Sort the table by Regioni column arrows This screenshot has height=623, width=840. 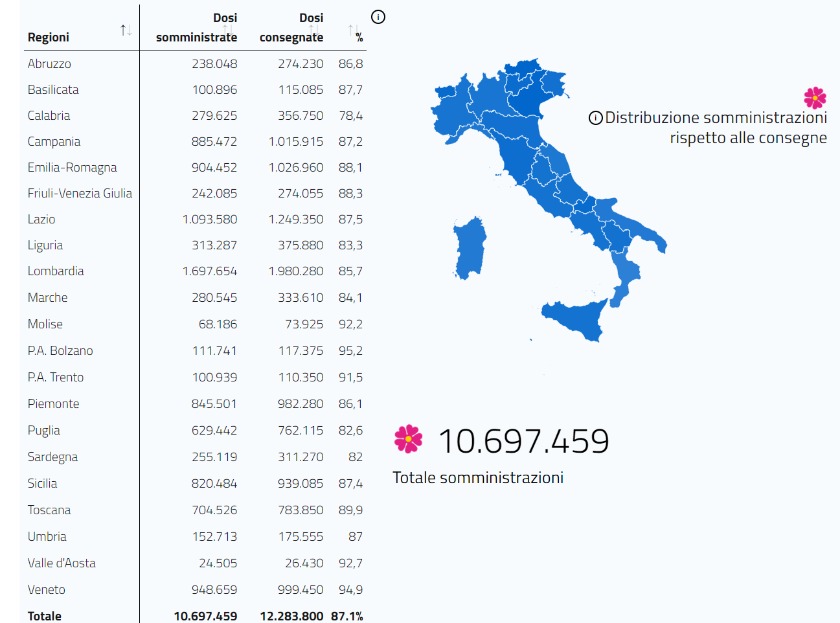pyautogui.click(x=126, y=30)
